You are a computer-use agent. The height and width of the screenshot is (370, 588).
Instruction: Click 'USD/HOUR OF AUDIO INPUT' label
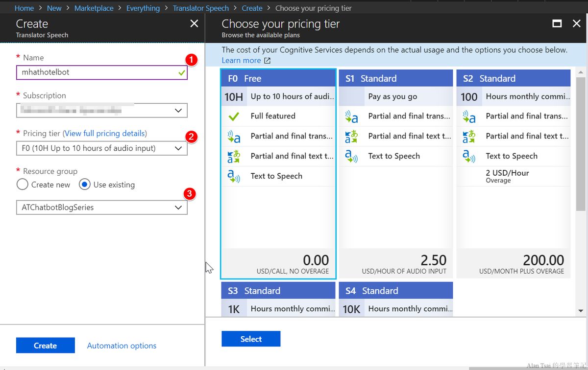click(x=404, y=271)
